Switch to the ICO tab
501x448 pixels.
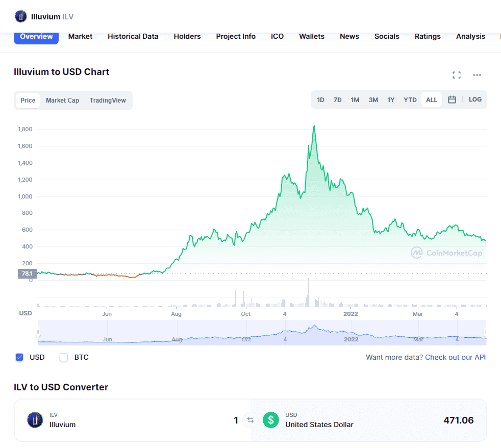tap(278, 36)
